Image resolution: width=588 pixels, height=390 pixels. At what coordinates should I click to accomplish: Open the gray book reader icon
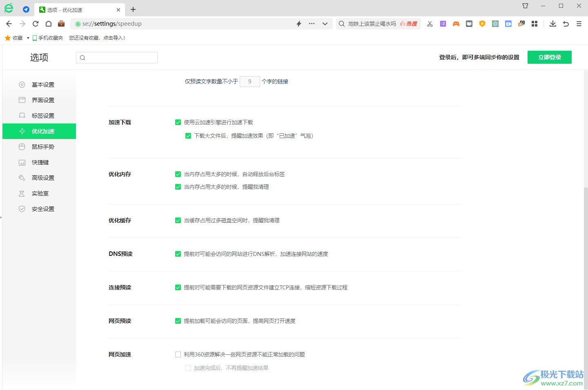(x=469, y=24)
